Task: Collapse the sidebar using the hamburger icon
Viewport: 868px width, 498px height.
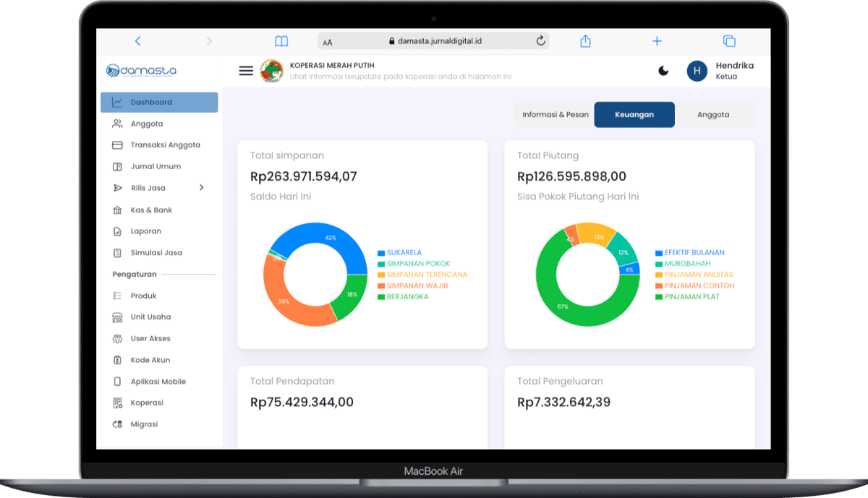Action: click(246, 71)
